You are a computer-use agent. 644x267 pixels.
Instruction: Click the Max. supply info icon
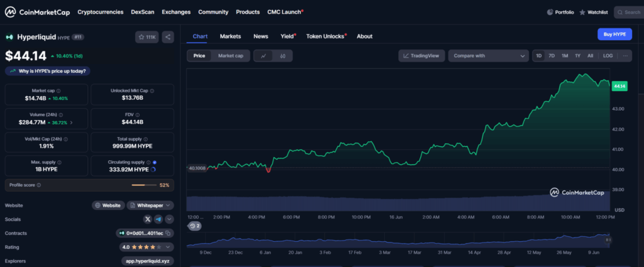[58, 163]
